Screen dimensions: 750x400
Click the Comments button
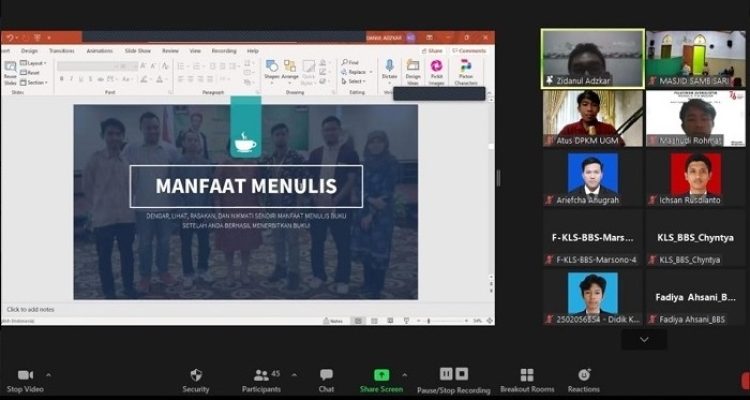pos(469,51)
